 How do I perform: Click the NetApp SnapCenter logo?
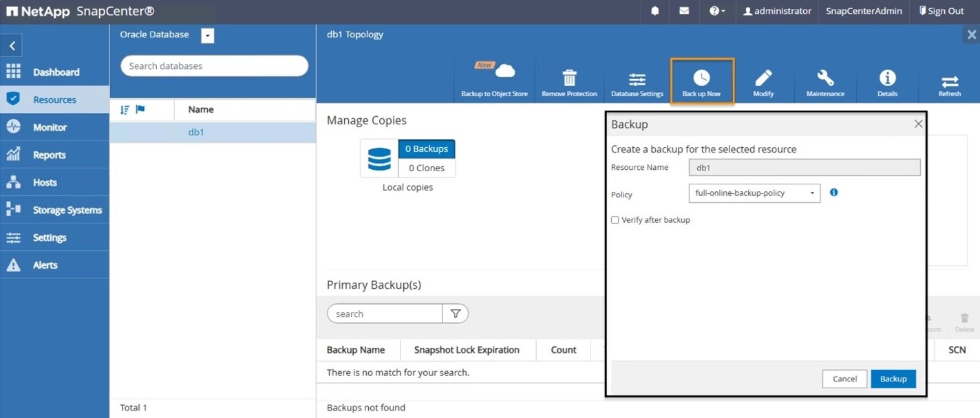click(x=81, y=12)
